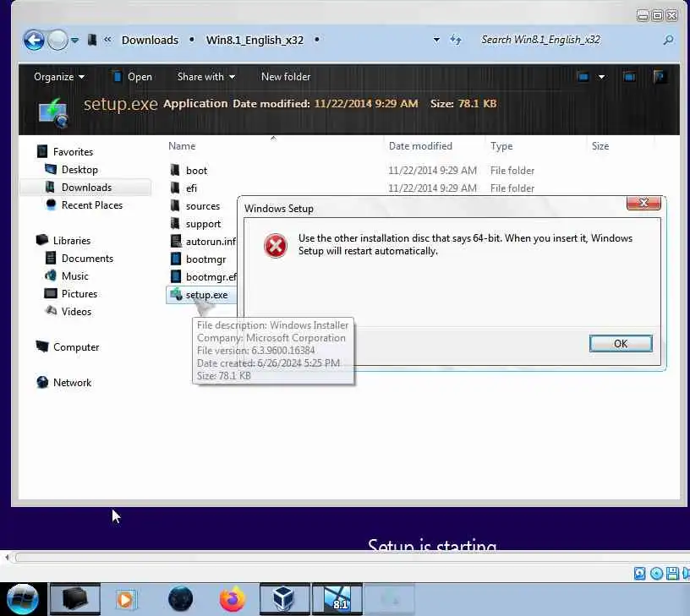The width and height of the screenshot is (690, 616).
Task: Select the sources folder icon
Action: coord(175,206)
